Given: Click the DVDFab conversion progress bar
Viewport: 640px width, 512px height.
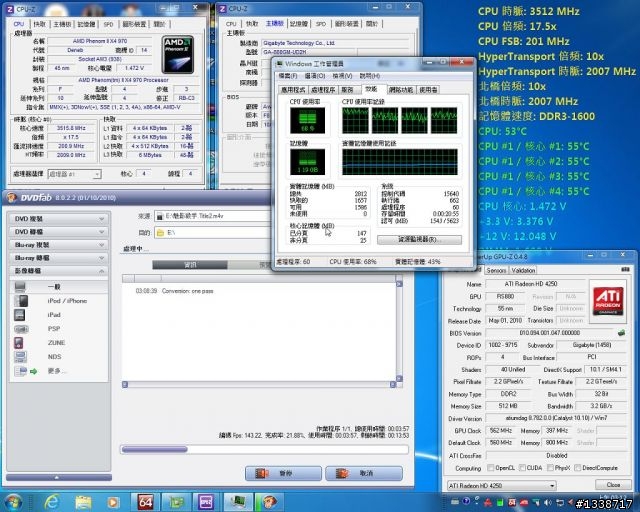Looking at the screenshot, I should point(264,450).
